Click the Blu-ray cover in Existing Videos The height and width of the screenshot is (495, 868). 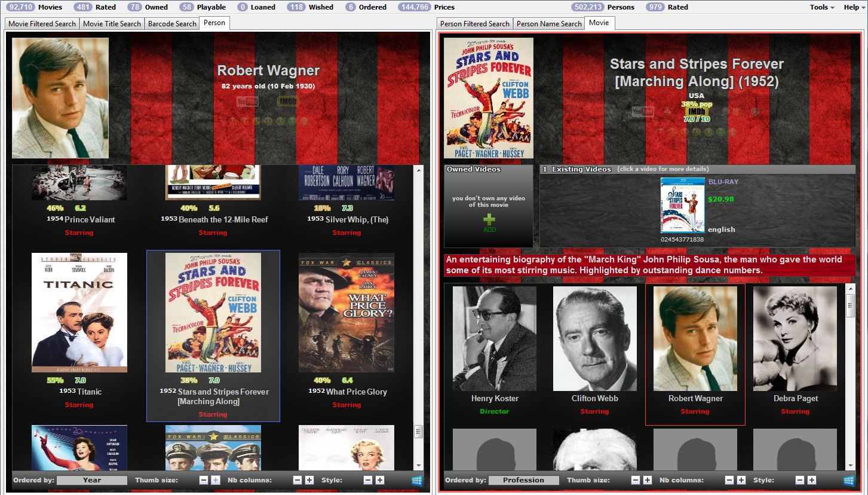point(683,205)
